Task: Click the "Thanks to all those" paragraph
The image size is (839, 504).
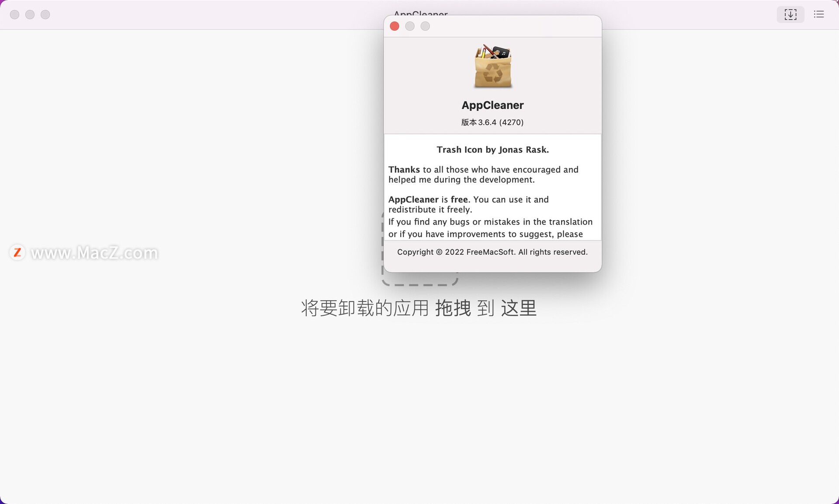Action: (483, 174)
